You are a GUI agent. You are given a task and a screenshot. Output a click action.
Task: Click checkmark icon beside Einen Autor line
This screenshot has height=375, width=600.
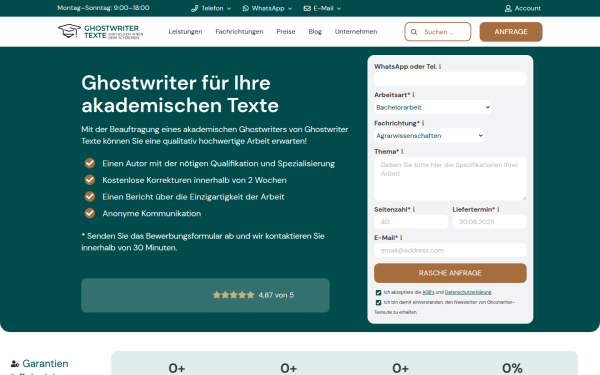[90, 163]
